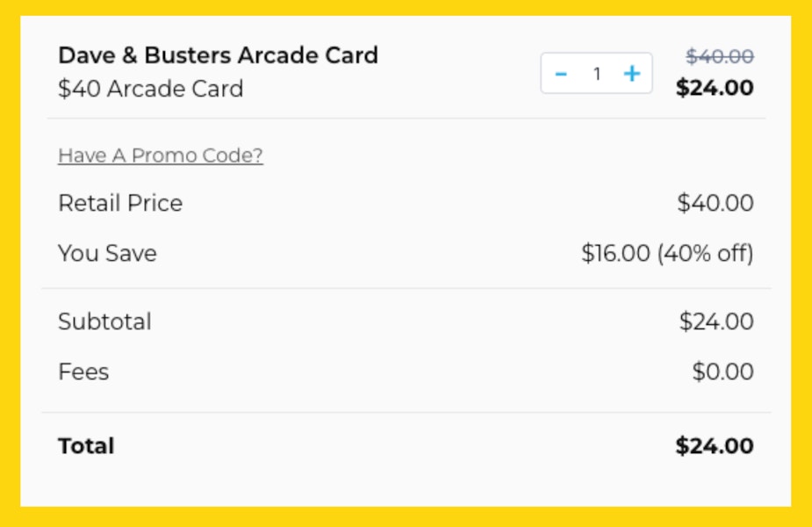Click the $0.00 Fees amount

[722, 372]
